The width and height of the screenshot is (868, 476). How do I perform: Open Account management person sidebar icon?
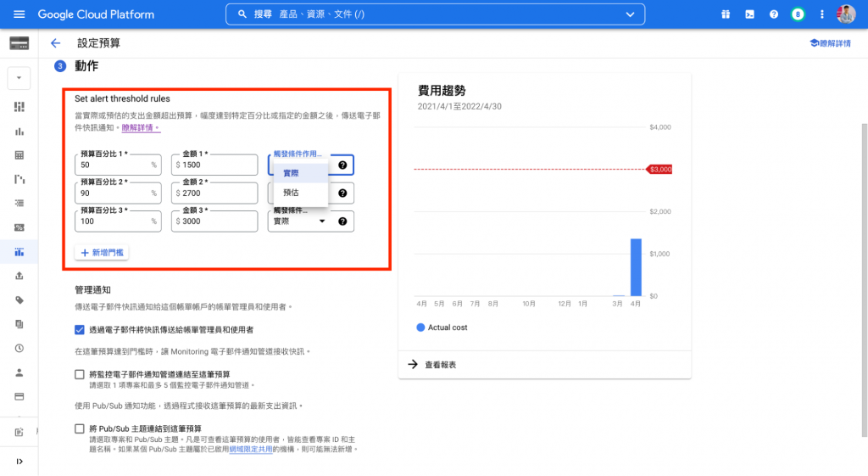point(19,372)
